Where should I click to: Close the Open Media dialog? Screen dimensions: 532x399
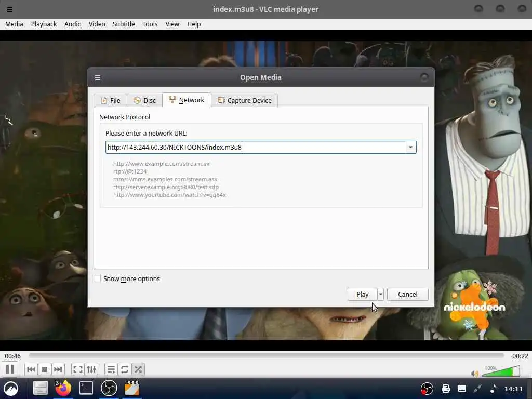point(424,77)
